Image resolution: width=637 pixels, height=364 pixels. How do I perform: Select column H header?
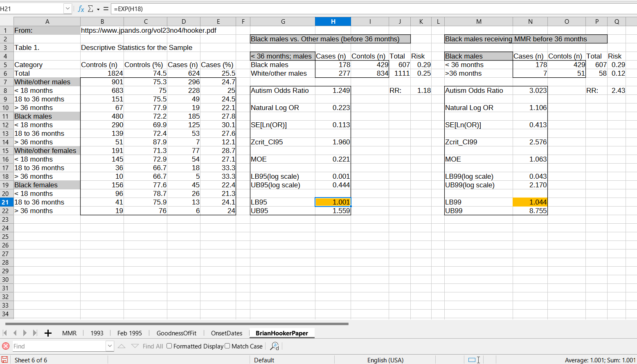pos(333,22)
